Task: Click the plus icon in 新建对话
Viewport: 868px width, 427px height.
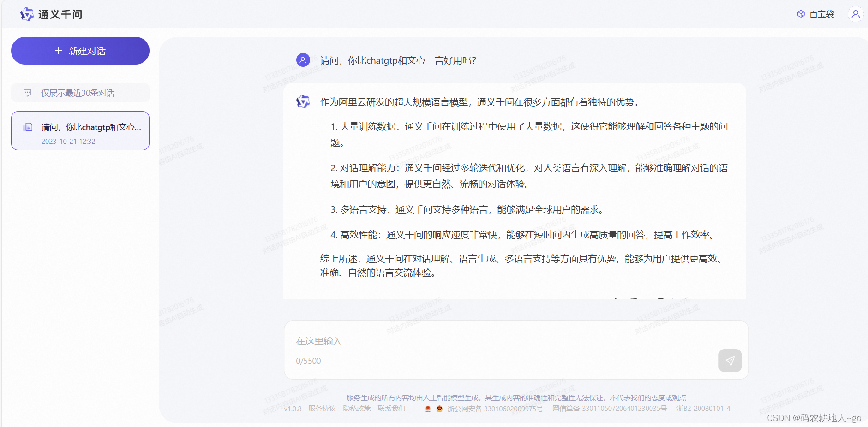Action: (59, 51)
